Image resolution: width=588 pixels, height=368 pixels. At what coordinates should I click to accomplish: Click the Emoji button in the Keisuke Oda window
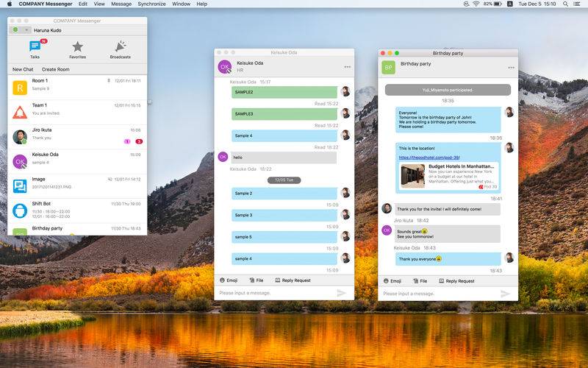pos(229,280)
